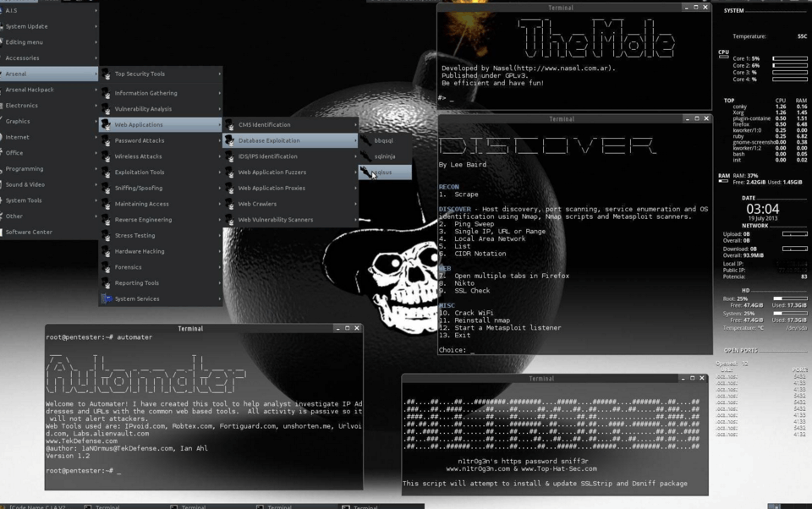This screenshot has width=812, height=509.
Task: Click the Top Security Tools icon
Action: (x=107, y=74)
